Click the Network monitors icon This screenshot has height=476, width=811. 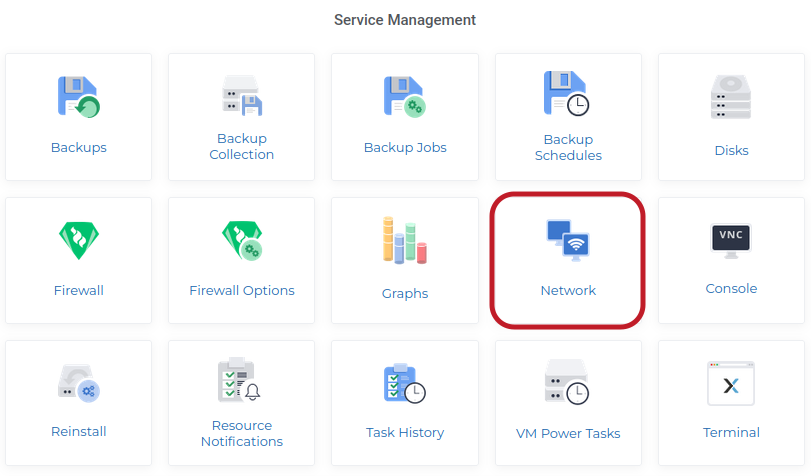point(567,241)
